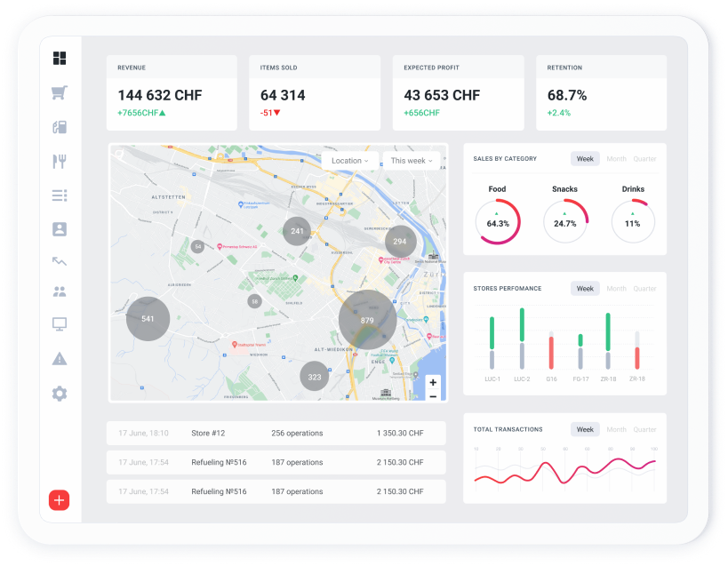728x566 pixels.
Task: Click the 17 June, 18:10 timestamp
Action: coord(143,434)
